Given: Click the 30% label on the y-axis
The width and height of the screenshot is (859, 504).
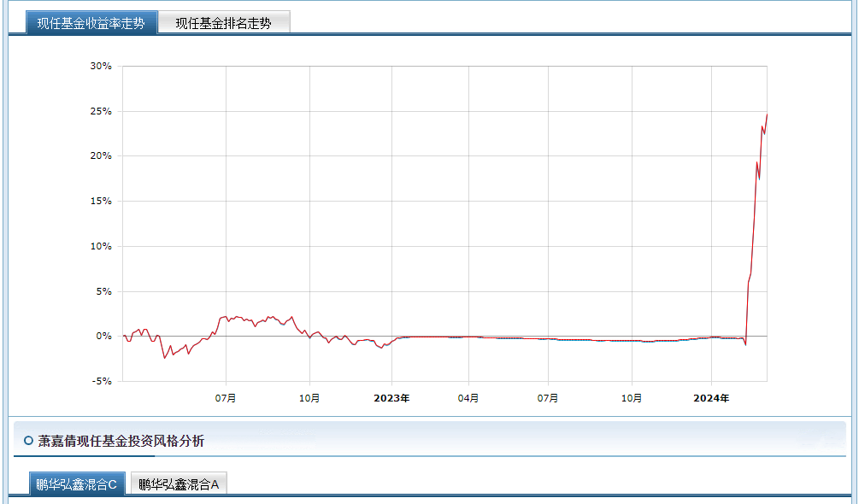Looking at the screenshot, I should click(x=100, y=67).
